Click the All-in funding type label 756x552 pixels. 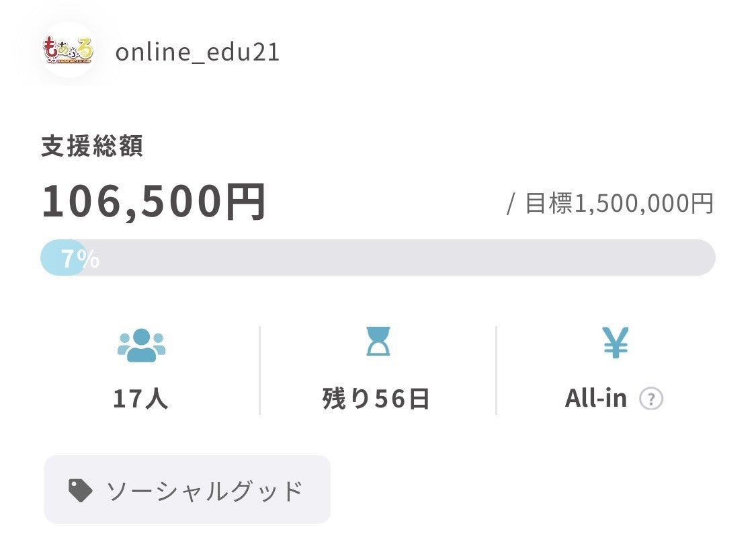coord(595,399)
